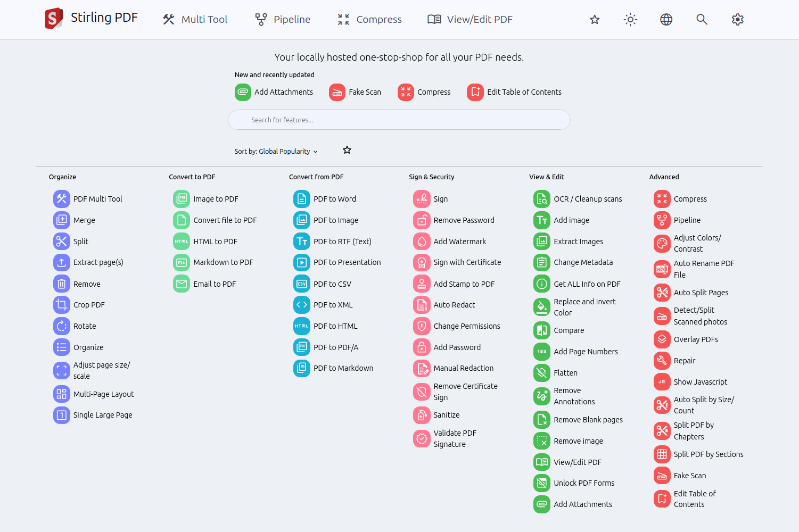Click the Merge tool icon
The image size is (799, 532).
pos(62,220)
